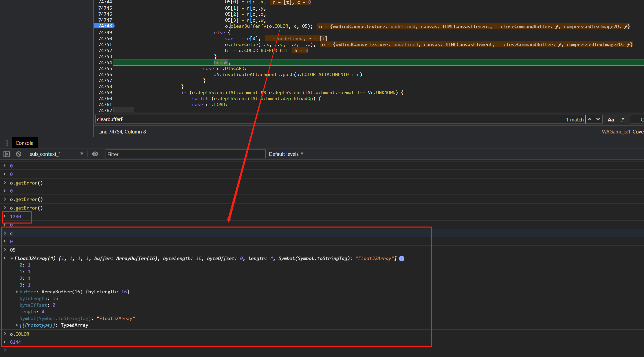Switch to the Console tab
The width and height of the screenshot is (644, 357).
click(24, 142)
